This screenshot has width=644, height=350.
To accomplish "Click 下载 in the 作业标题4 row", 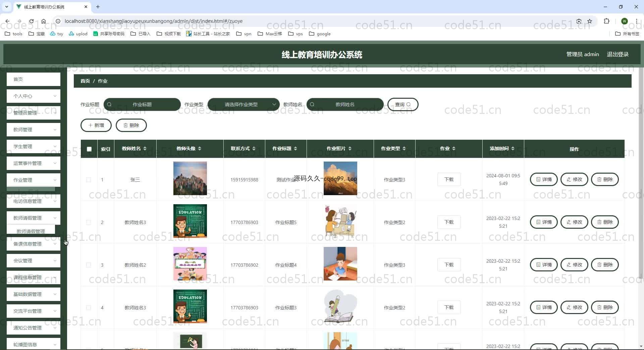I will (x=449, y=265).
